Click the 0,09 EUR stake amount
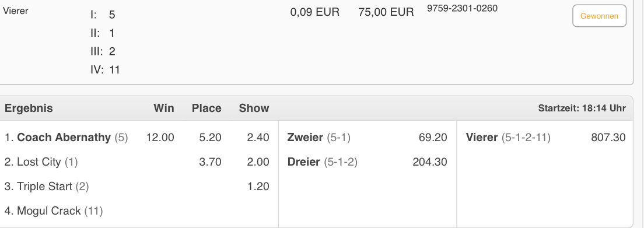644x228 pixels. tap(315, 12)
